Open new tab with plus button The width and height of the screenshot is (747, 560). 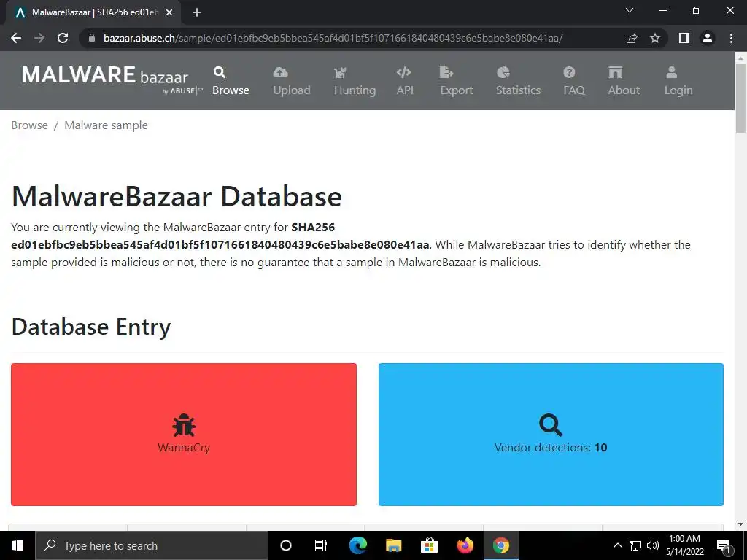[x=197, y=12]
